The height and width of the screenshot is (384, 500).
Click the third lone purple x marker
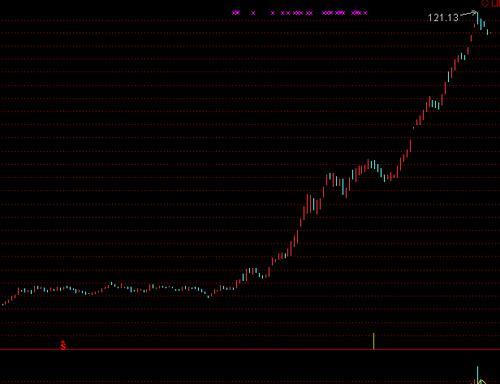(273, 13)
